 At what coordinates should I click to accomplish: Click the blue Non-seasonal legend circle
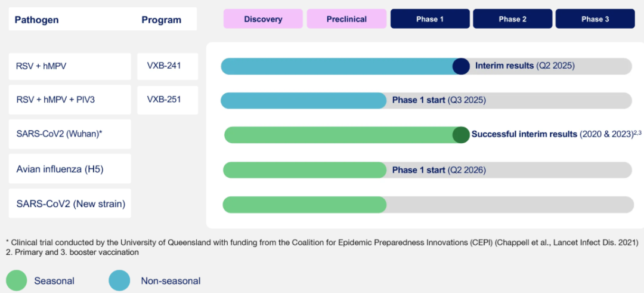point(119,280)
